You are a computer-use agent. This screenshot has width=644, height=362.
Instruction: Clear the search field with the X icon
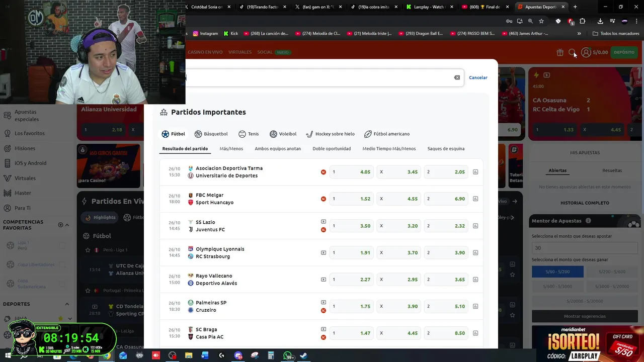pos(457,77)
